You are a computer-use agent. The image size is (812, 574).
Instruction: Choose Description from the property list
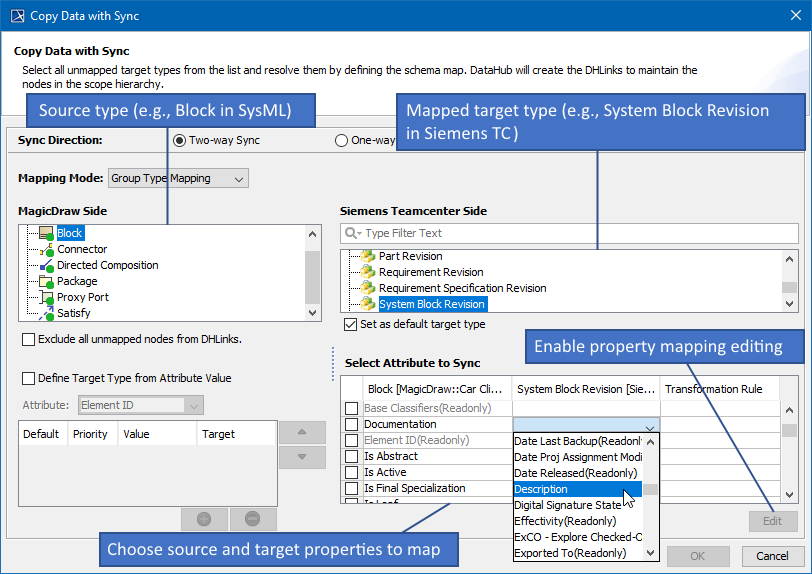pyautogui.click(x=578, y=489)
